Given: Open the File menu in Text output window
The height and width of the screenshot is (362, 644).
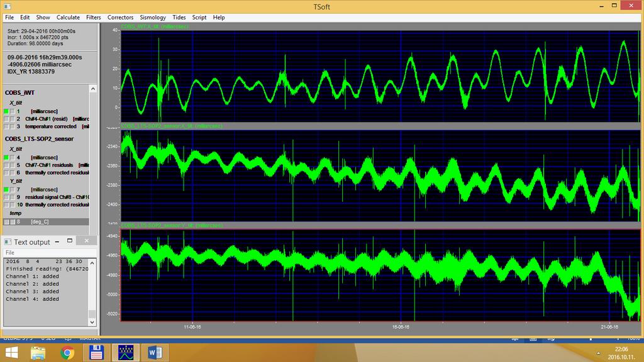Looking at the screenshot, I should (x=10, y=253).
